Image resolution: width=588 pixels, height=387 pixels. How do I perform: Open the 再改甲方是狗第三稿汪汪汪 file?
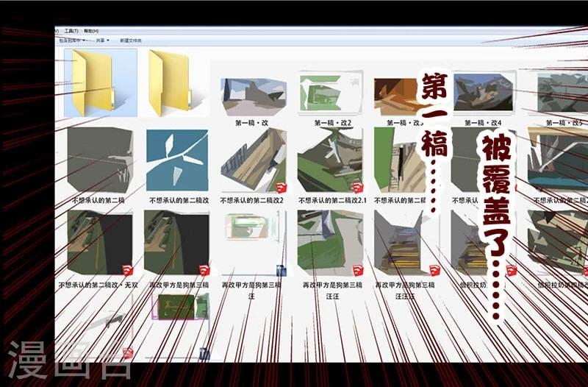406,243
